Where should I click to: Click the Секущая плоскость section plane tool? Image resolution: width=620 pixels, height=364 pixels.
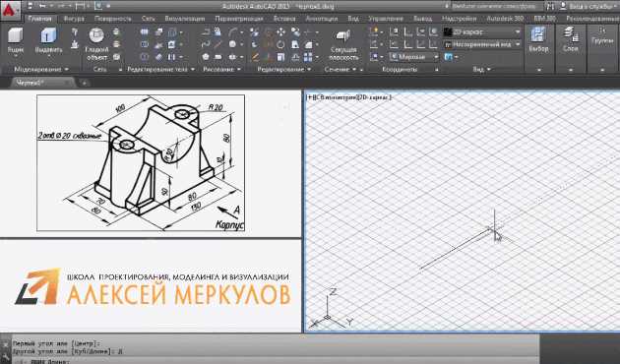click(343, 45)
